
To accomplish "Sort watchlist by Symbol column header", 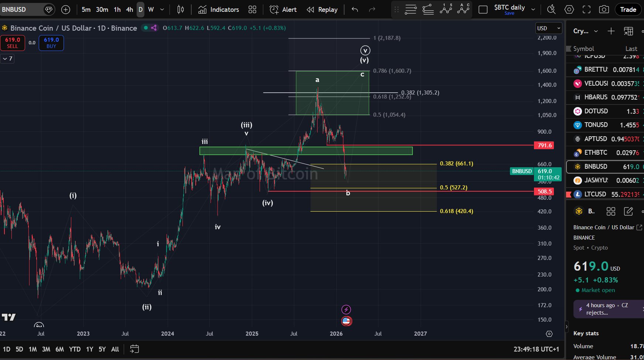I will (x=583, y=49).
